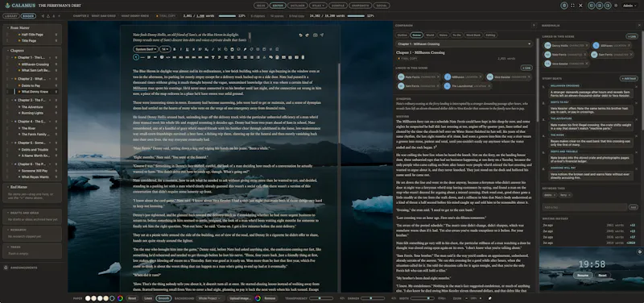
Task: Click the Calamus logo icon
Action: pyautogui.click(x=7, y=6)
